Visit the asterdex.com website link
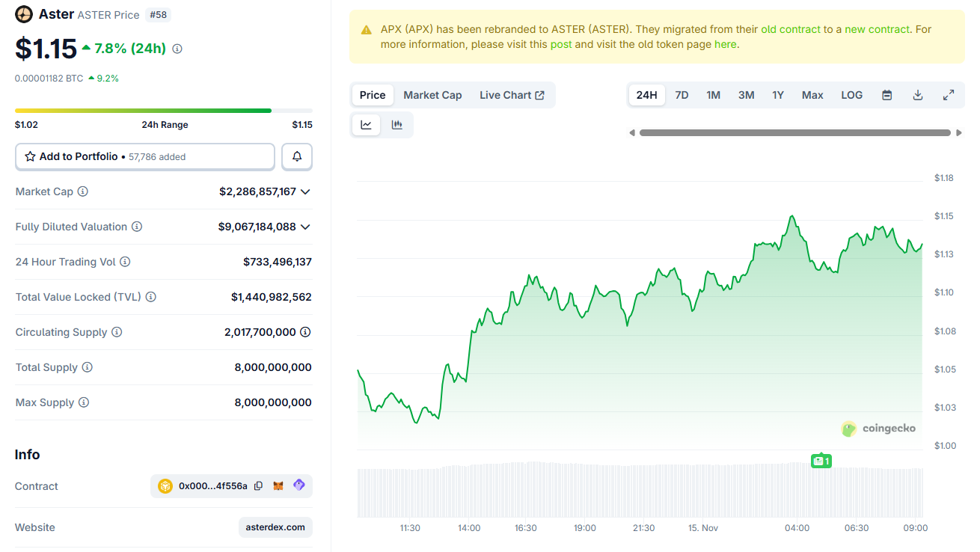 [x=275, y=527]
